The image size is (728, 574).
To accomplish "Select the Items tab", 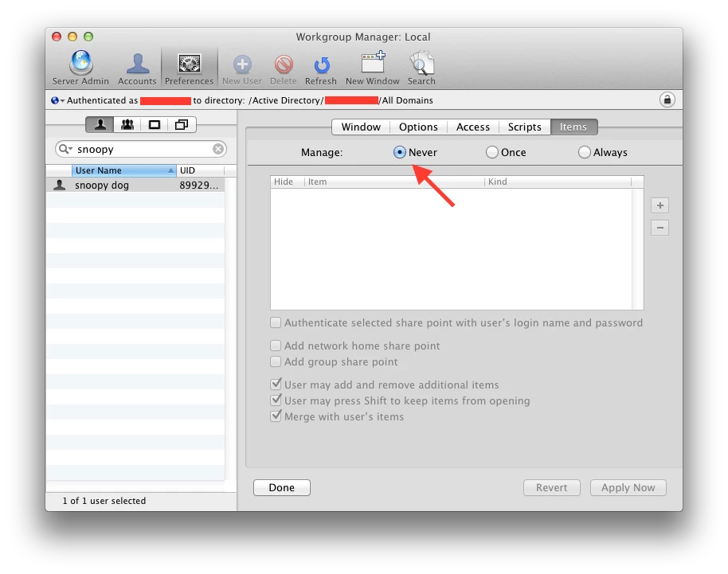I will coord(573,127).
